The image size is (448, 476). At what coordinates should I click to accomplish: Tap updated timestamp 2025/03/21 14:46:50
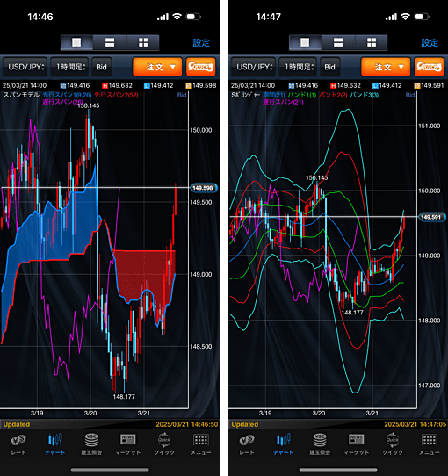[x=187, y=424]
